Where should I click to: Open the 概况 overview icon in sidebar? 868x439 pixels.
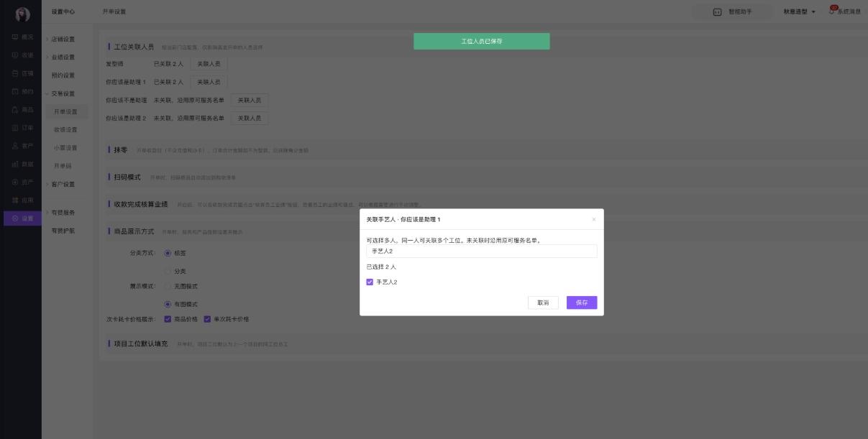click(15, 37)
